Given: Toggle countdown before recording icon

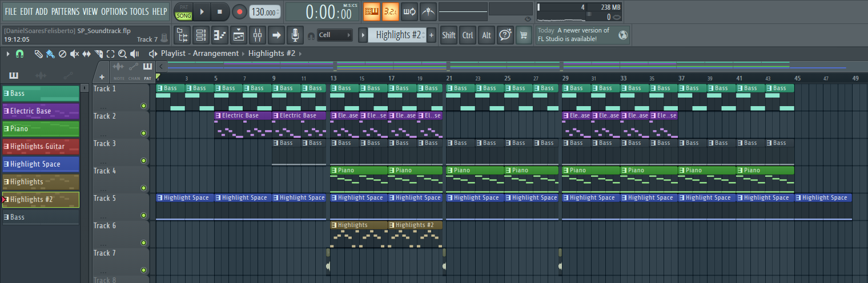Looking at the screenshot, I should click(391, 11).
